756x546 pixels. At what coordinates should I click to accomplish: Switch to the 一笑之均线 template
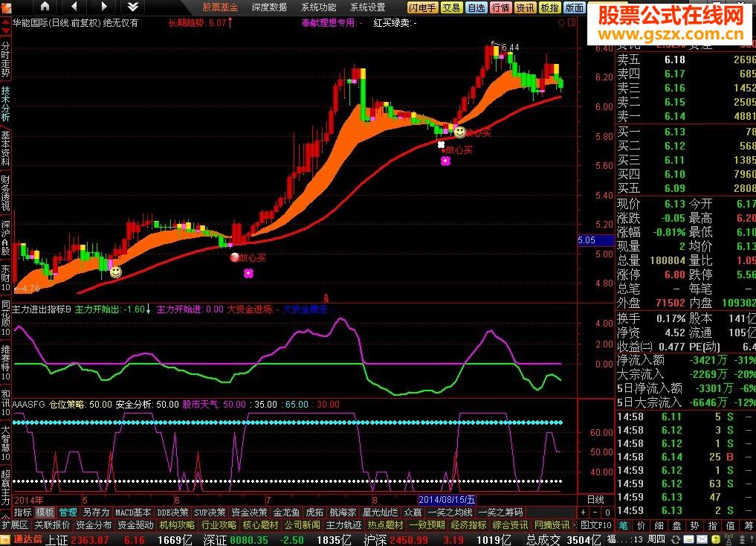[450, 513]
